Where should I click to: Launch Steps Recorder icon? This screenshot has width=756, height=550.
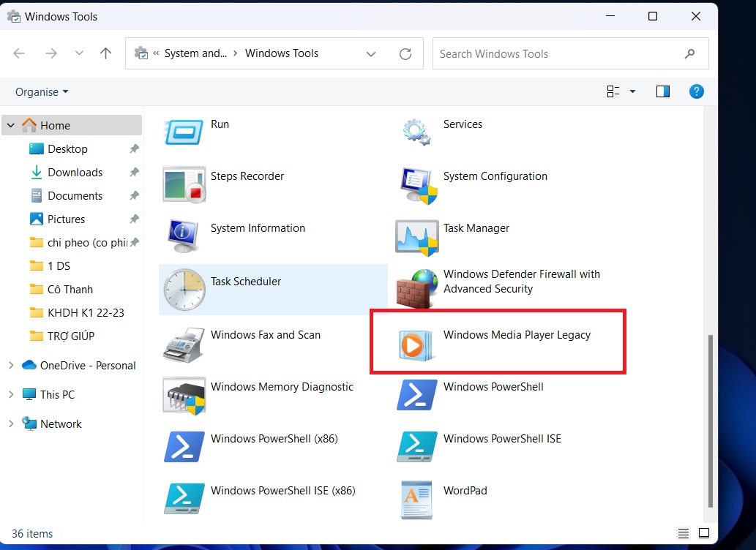(x=184, y=184)
